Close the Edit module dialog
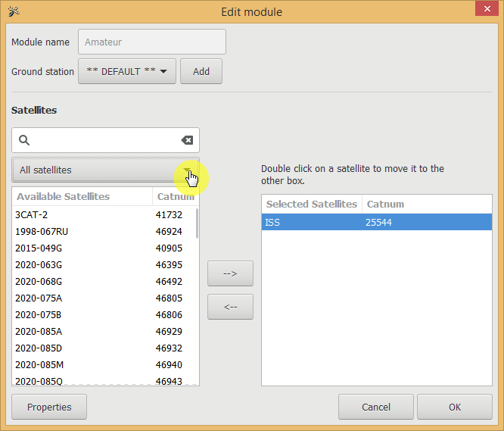Screen dimensions: 504x431 tap(485, 10)
